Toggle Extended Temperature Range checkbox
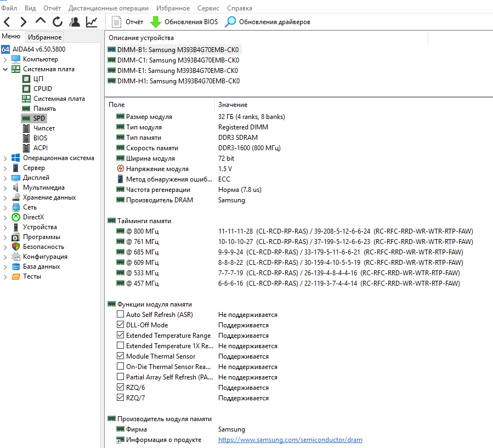The image size is (493, 448). click(120, 335)
